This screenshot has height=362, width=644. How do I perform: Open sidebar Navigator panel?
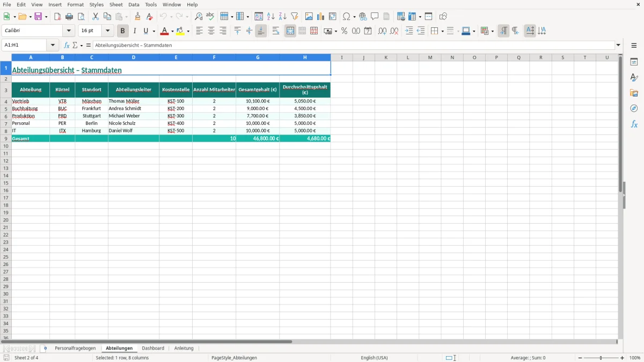pos(634,108)
